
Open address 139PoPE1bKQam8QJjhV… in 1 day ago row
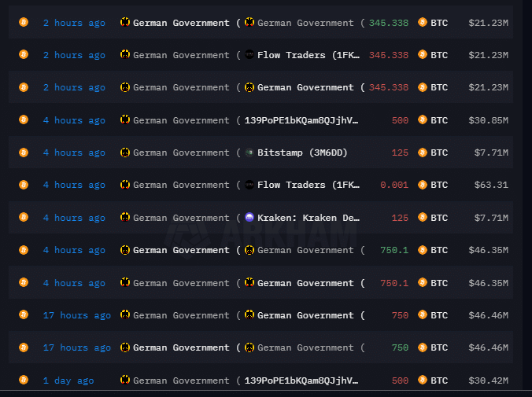[x=301, y=380]
